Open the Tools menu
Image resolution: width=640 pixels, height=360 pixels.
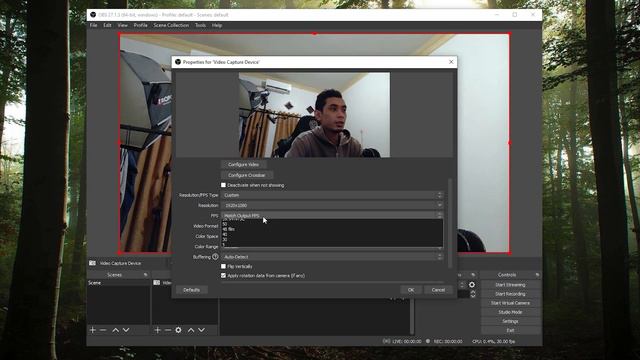(x=200, y=25)
